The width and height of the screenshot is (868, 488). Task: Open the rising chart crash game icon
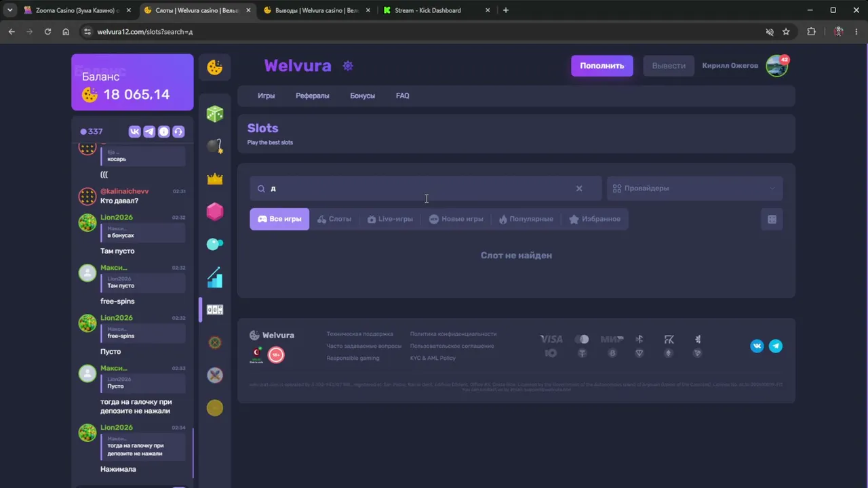point(215,277)
